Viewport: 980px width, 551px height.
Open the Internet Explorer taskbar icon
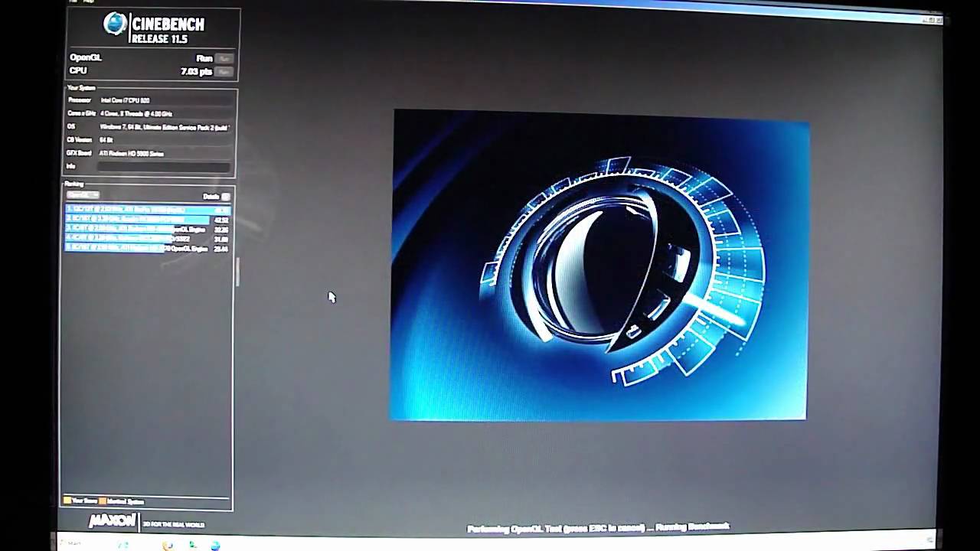215,546
